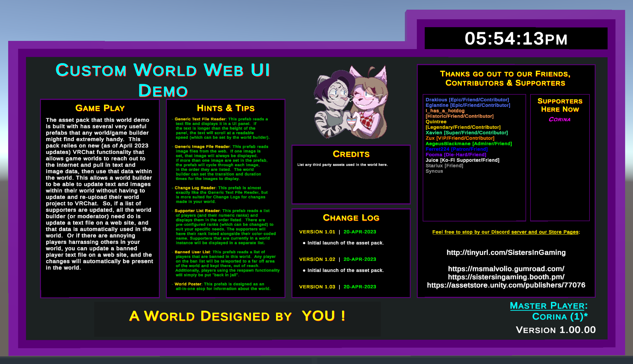The width and height of the screenshot is (633, 364).
Task: Select Drakious in the contributors list
Action: tap(467, 99)
